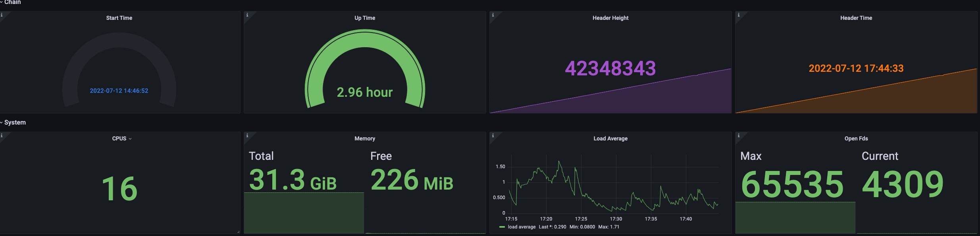Open Start Time panel title menu
Screen dimensions: 980x236
pyautogui.click(x=119, y=18)
